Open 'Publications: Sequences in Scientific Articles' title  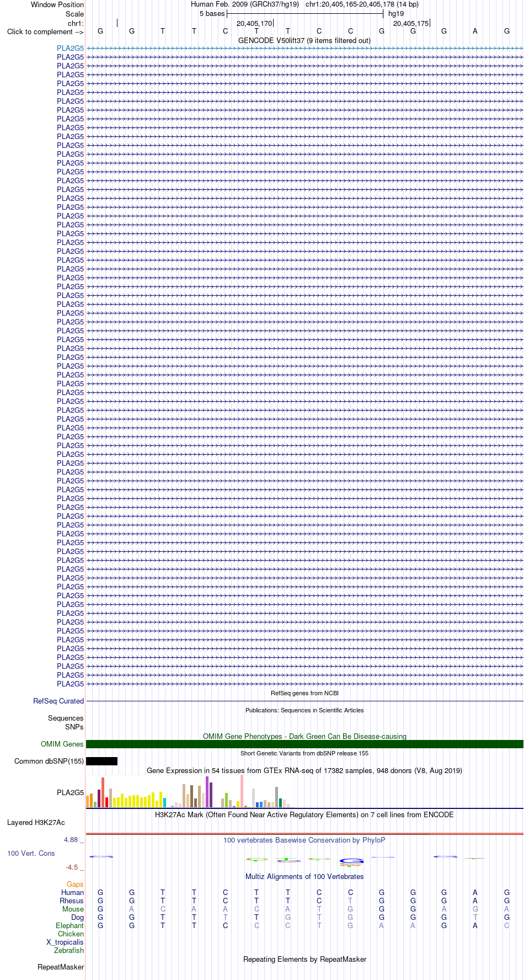click(x=304, y=710)
